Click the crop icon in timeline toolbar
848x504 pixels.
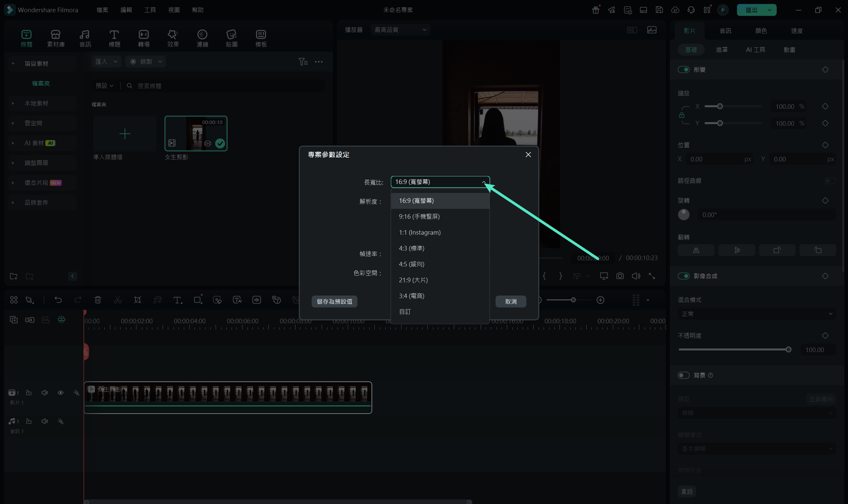tap(137, 300)
